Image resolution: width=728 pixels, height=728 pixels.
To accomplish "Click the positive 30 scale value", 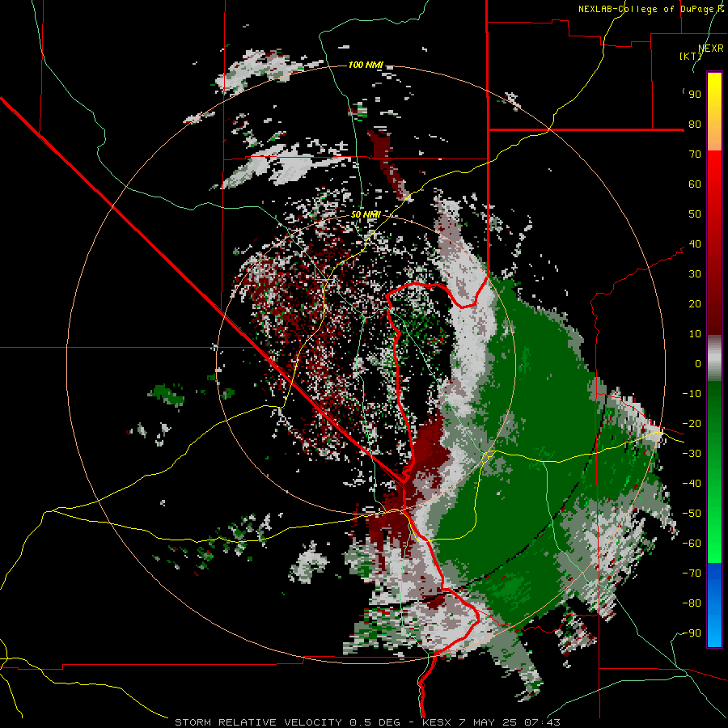I will tap(695, 274).
